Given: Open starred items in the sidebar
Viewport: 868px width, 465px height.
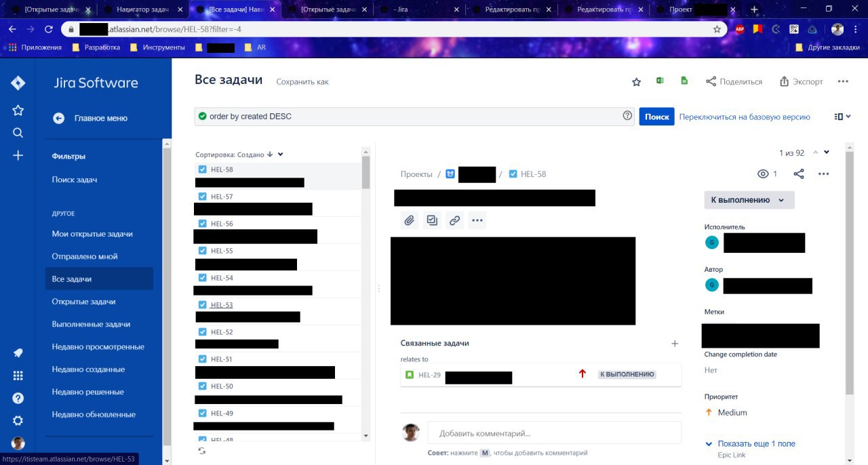Looking at the screenshot, I should click(x=18, y=110).
